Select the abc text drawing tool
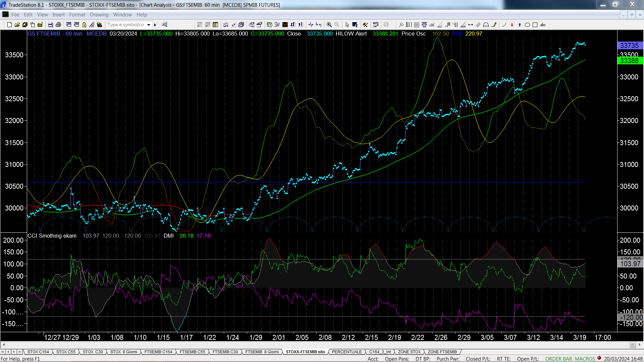644x362 pixels. [x=543, y=25]
